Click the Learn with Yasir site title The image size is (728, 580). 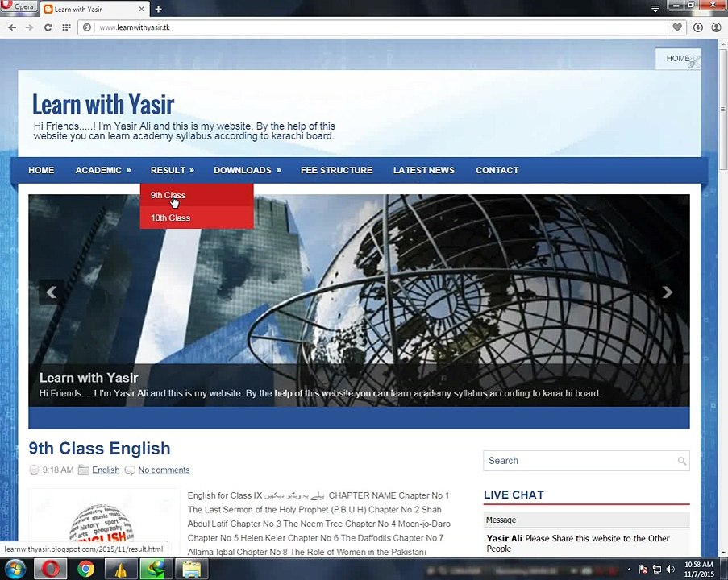103,105
